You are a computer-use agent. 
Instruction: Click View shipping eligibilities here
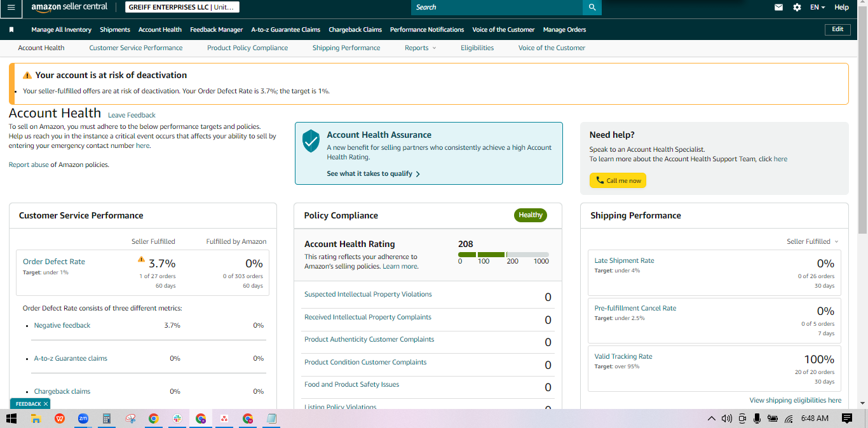pos(795,400)
